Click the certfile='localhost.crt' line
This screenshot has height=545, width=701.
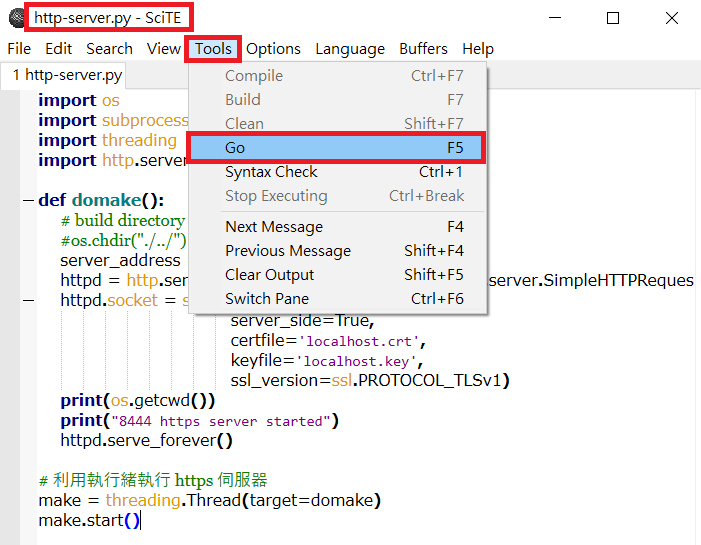tap(328, 341)
